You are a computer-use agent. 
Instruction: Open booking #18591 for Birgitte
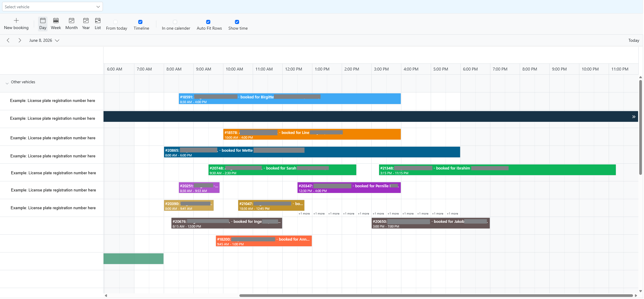click(x=290, y=99)
